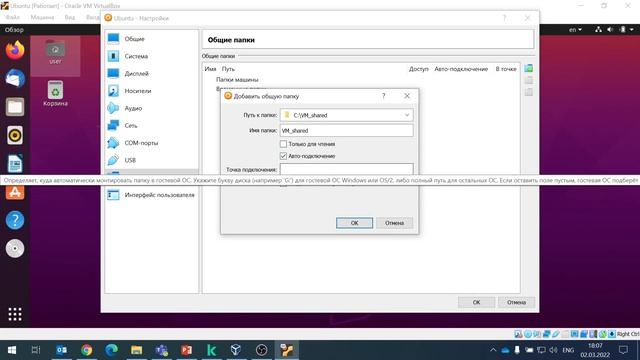Screen dimensions: 640x360
Task: Click OK in the add shared folder dialog
Action: click(354, 223)
